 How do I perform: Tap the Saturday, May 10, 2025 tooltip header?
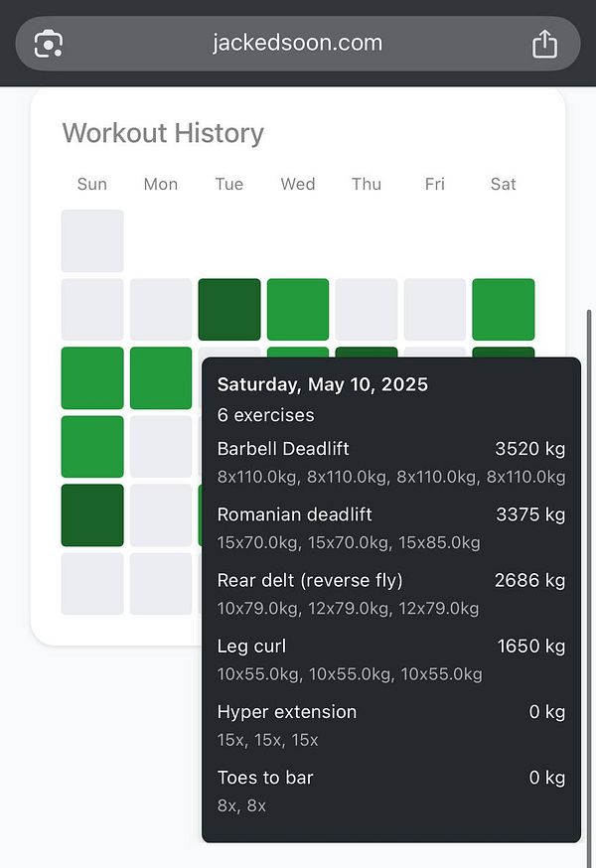point(323,384)
